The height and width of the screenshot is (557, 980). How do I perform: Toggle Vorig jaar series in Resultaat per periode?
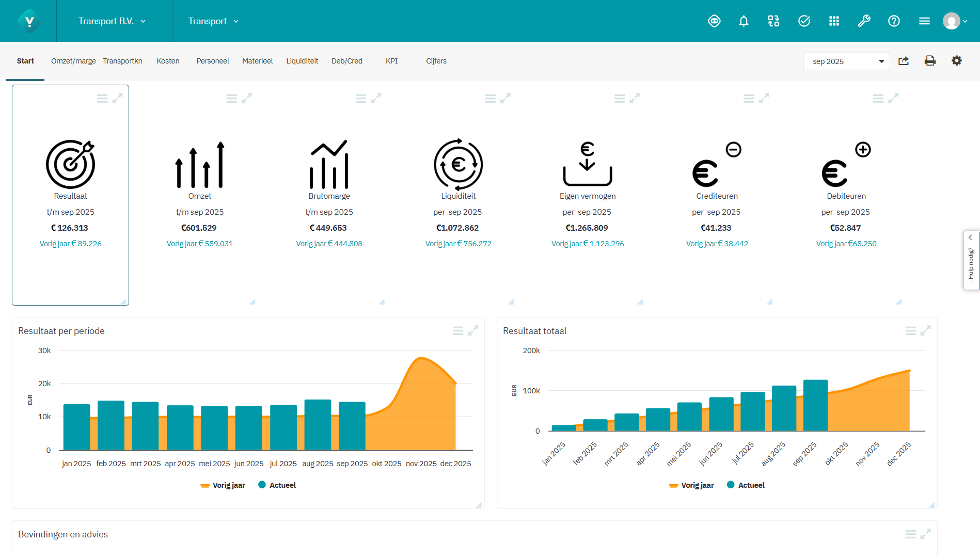223,485
